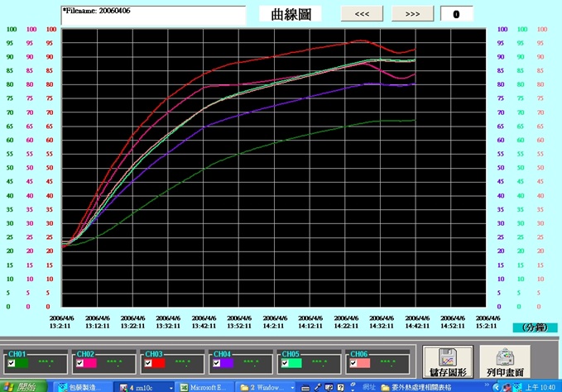
Task: Click the rightmost system tray icon by the clock
Action: point(517,387)
